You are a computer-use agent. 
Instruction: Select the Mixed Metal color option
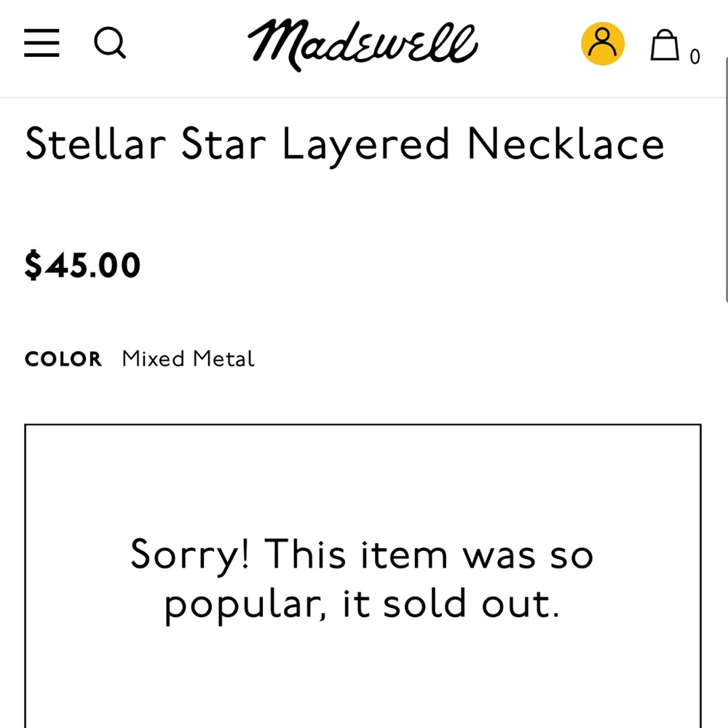tap(187, 358)
